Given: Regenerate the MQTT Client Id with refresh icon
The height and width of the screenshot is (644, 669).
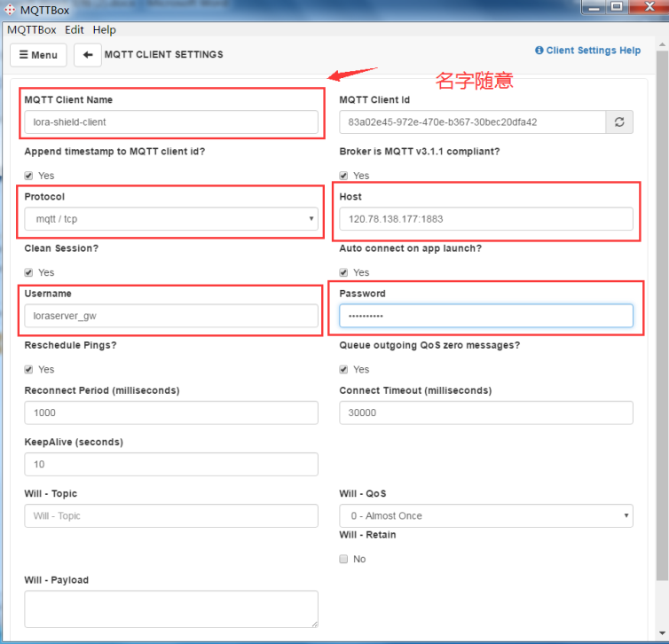Looking at the screenshot, I should tap(619, 122).
